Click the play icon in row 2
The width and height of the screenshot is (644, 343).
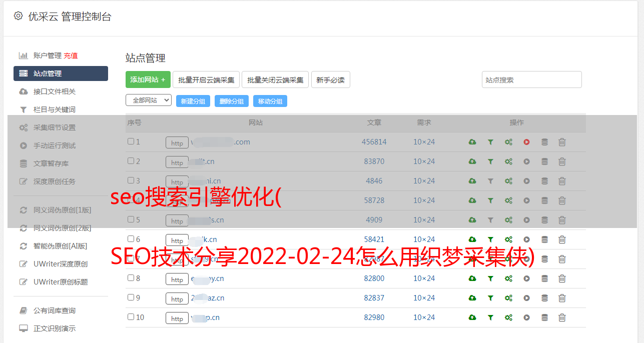526,161
